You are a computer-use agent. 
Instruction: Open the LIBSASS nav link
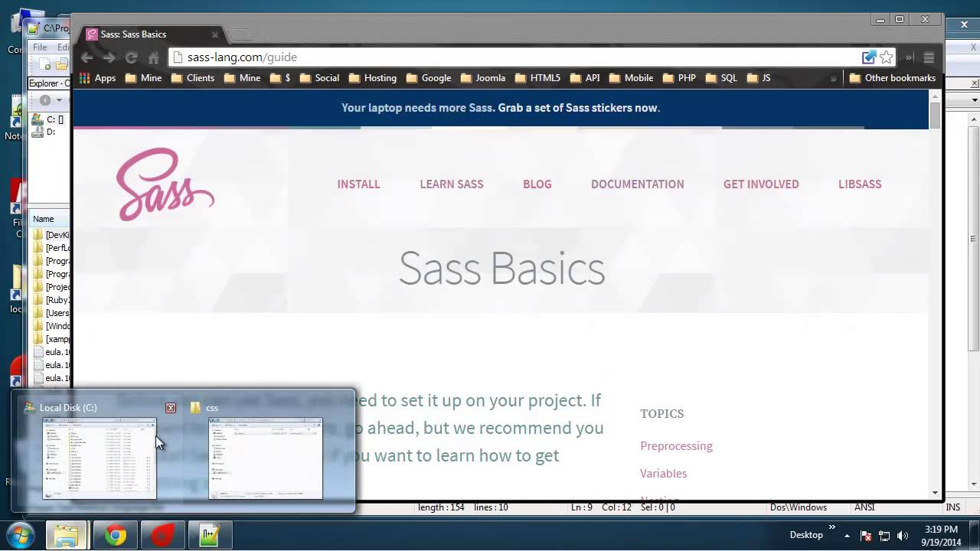coord(860,184)
